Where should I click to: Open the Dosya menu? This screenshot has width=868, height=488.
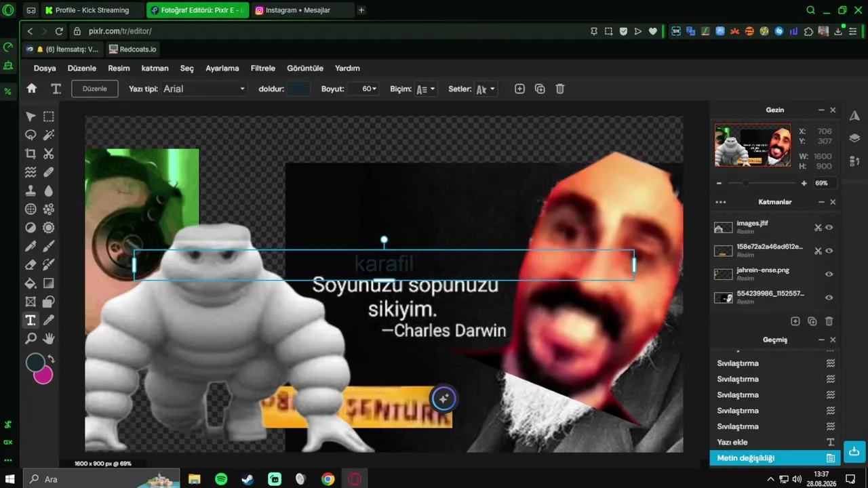point(45,68)
